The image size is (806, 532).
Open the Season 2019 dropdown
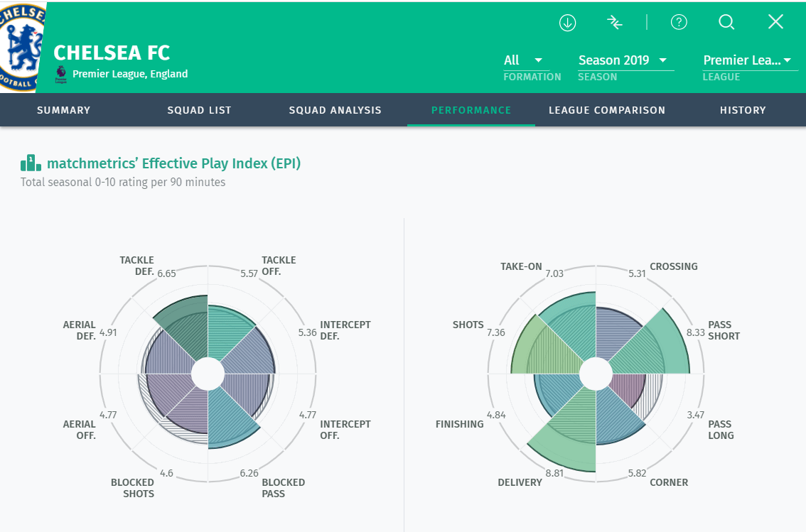(625, 60)
